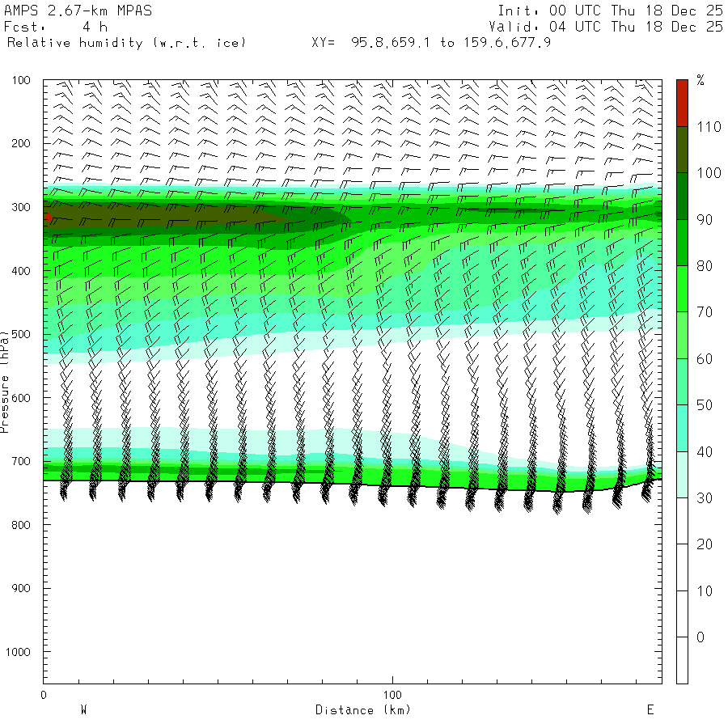This screenshot has width=728, height=728.
Task: Click the '100' distance tick label on x-axis
Action: (x=392, y=695)
